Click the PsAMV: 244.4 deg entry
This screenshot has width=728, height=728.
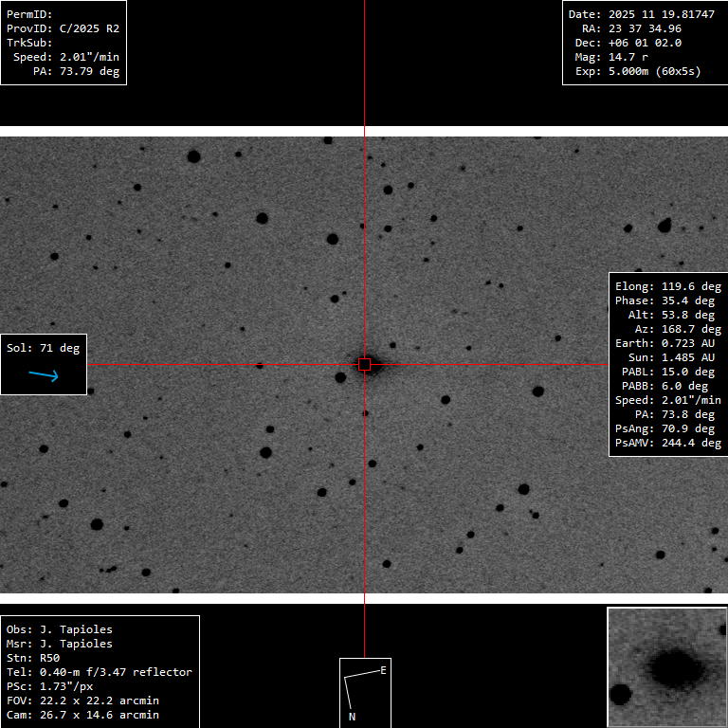[664, 443]
